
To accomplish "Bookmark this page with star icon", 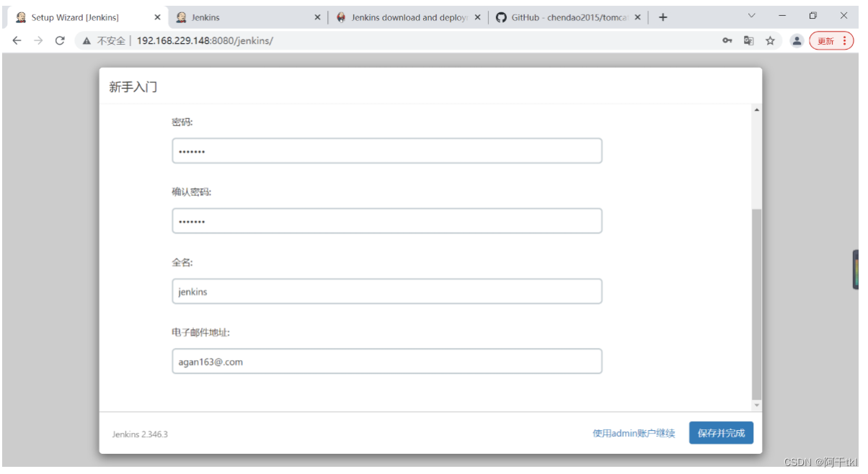I will [770, 41].
